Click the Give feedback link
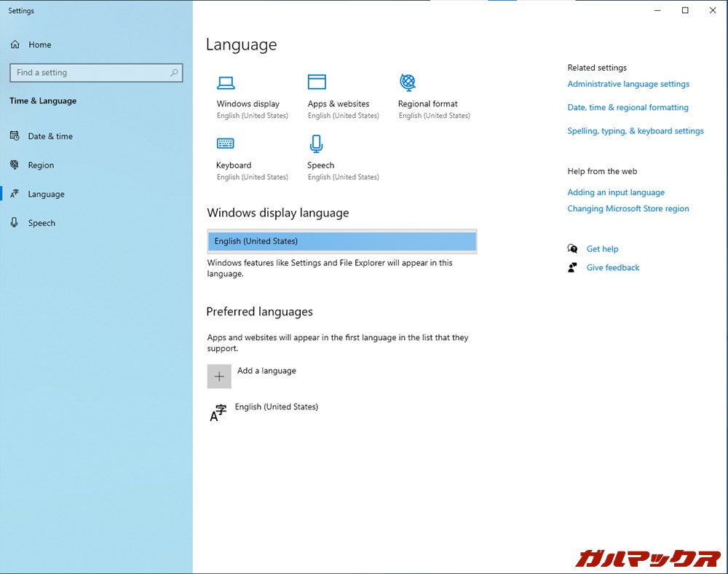728x574 pixels. tap(612, 268)
